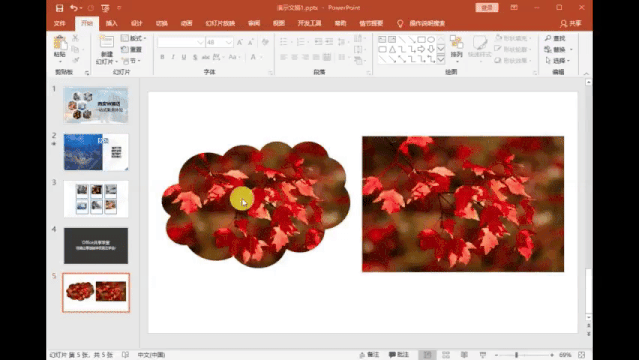The image size is (639, 360).
Task: Click Sign in button in title bar
Action: pos(487,8)
